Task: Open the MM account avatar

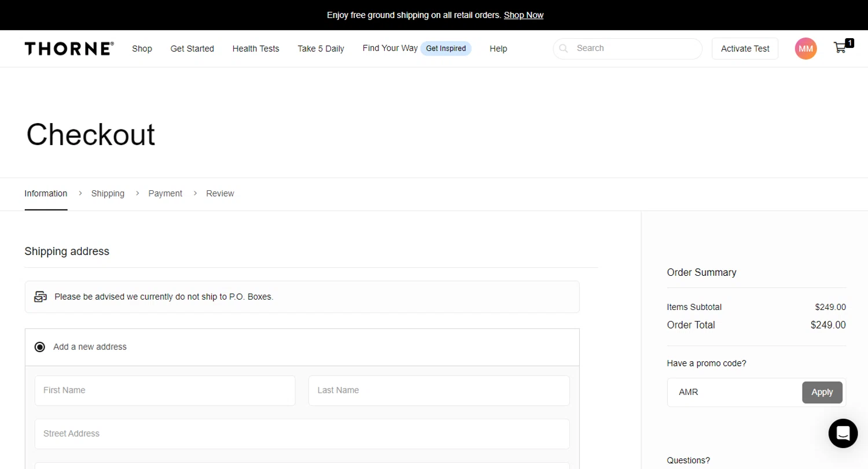Action: click(x=806, y=49)
